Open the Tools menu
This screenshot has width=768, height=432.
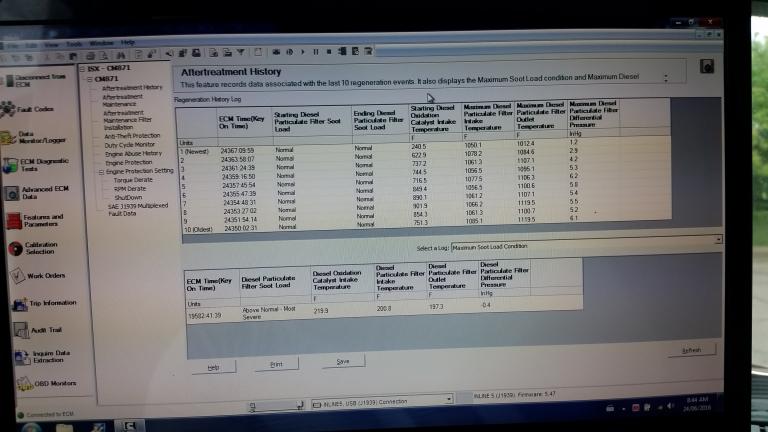(x=74, y=44)
